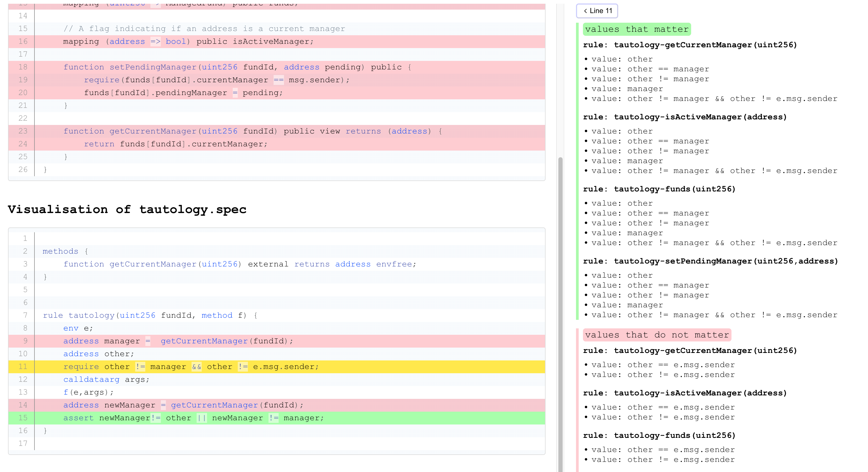
Task: Select the green 'values that matter' badge
Action: 637,29
